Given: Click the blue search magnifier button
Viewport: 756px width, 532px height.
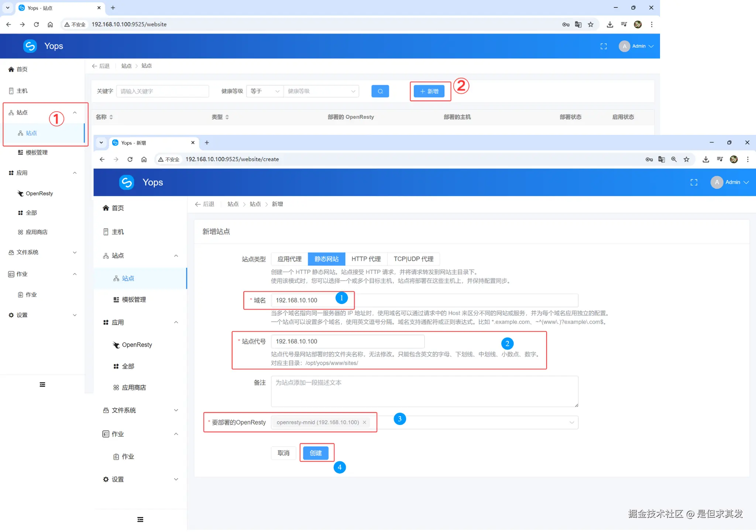Looking at the screenshot, I should [380, 91].
